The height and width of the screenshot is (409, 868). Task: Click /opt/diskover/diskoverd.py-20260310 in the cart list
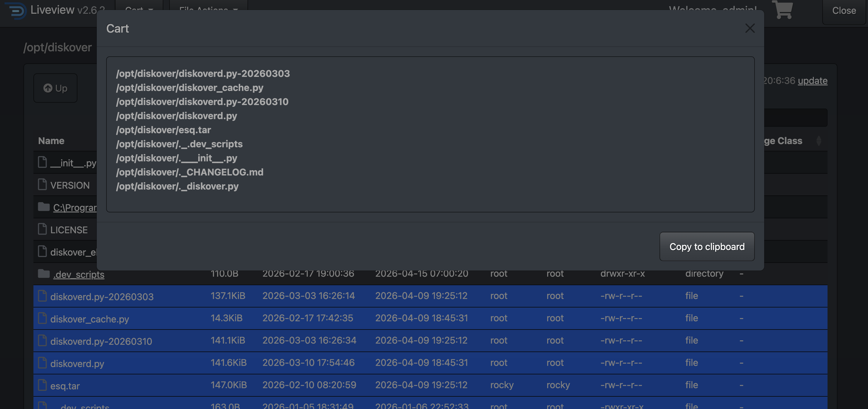pyautogui.click(x=202, y=102)
